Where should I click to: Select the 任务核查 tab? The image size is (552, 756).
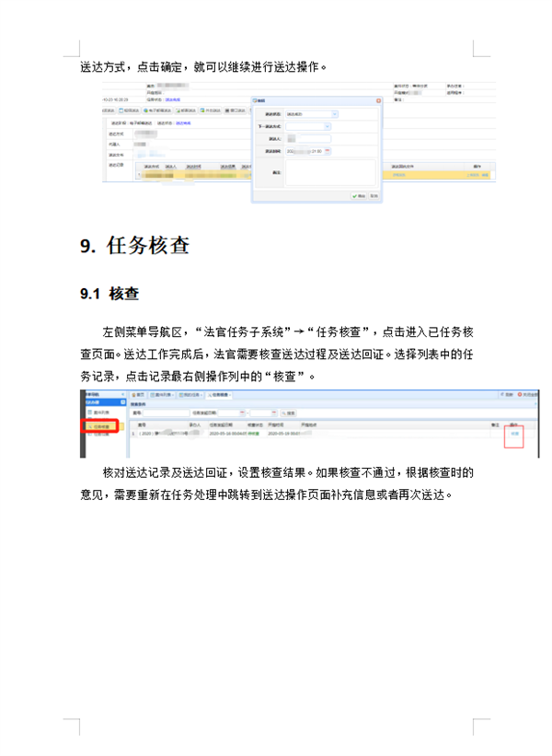click(220, 395)
